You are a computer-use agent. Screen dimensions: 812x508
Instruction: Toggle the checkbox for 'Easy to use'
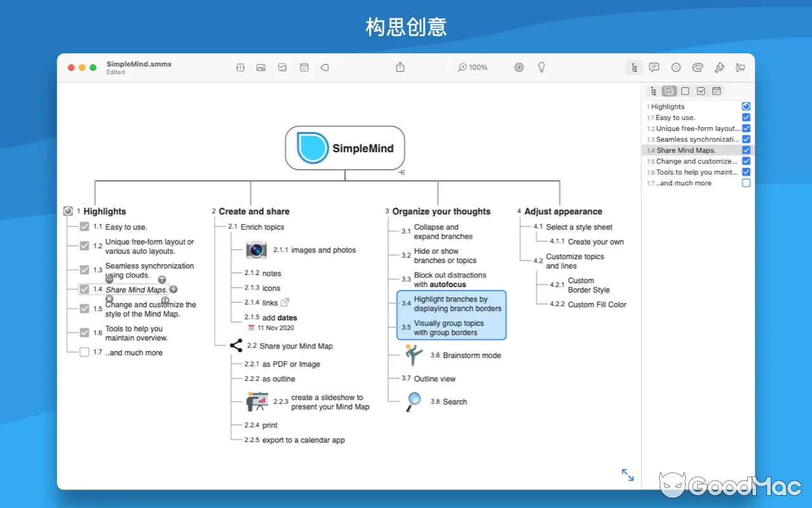(84, 227)
